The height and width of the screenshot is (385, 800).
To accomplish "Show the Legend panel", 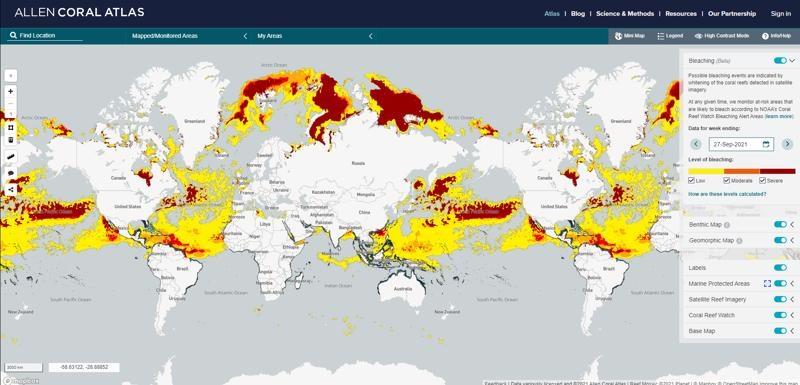I will 670,36.
